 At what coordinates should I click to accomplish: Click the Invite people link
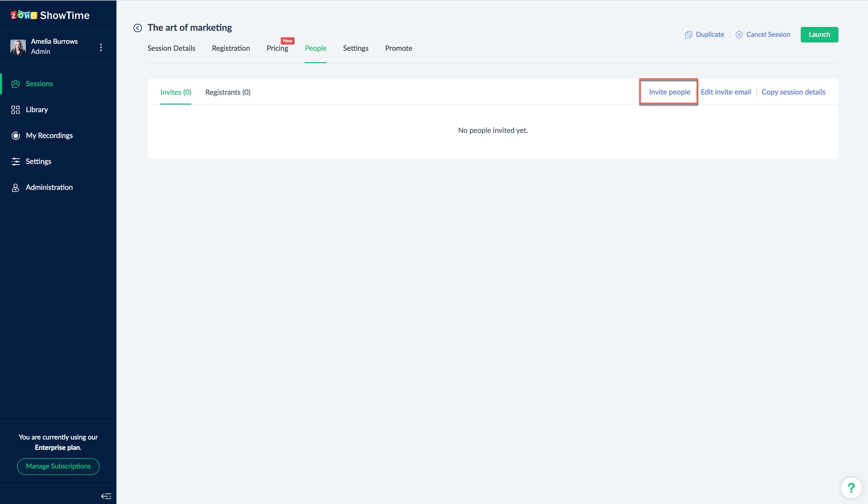(669, 92)
